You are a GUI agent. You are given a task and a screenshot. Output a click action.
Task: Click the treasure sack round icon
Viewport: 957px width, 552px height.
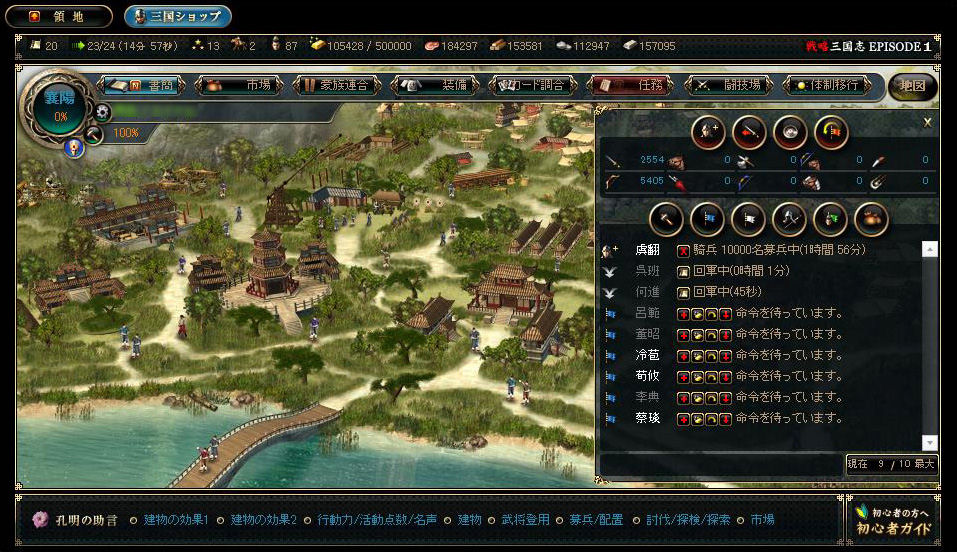click(871, 217)
